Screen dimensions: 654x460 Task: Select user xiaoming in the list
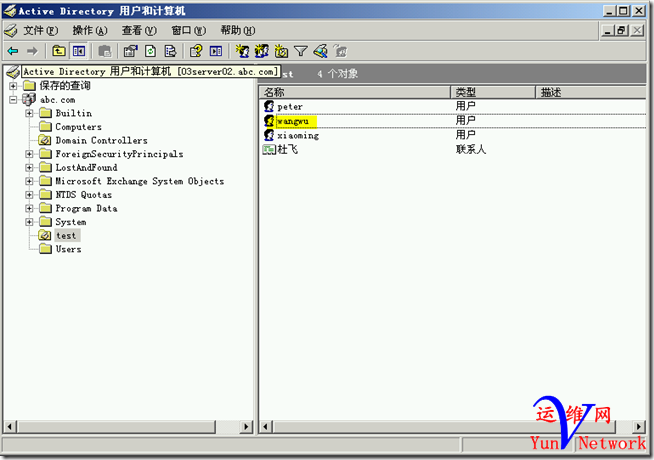[298, 136]
